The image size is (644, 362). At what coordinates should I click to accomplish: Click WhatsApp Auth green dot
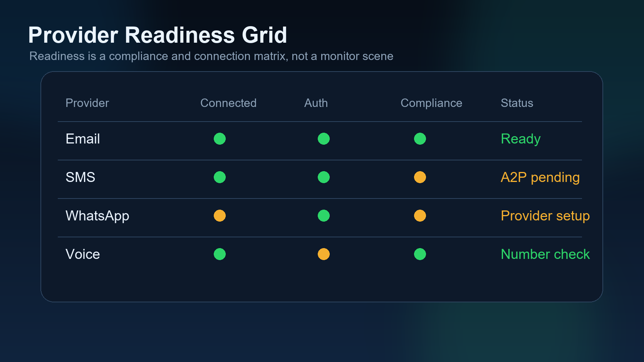pyautogui.click(x=324, y=215)
